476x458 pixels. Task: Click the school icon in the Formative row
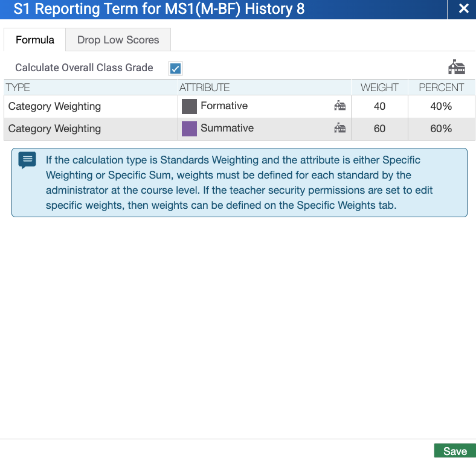coord(340,106)
